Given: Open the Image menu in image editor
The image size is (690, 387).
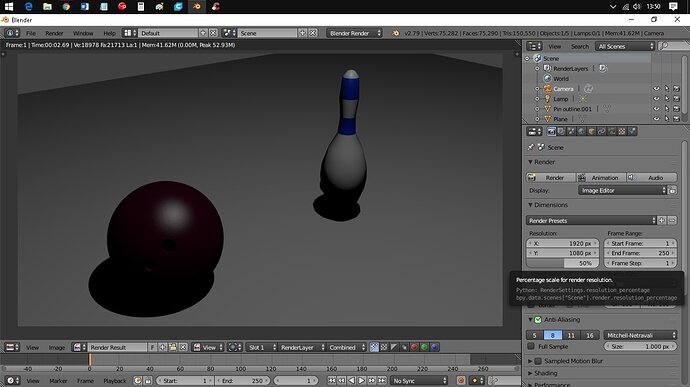Looking at the screenshot, I should click(57, 347).
